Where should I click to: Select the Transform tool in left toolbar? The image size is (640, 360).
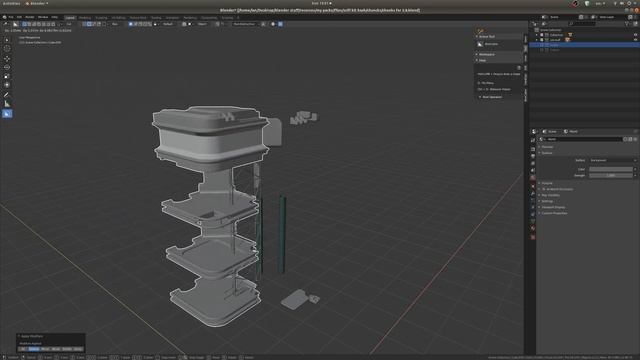pos(7,85)
